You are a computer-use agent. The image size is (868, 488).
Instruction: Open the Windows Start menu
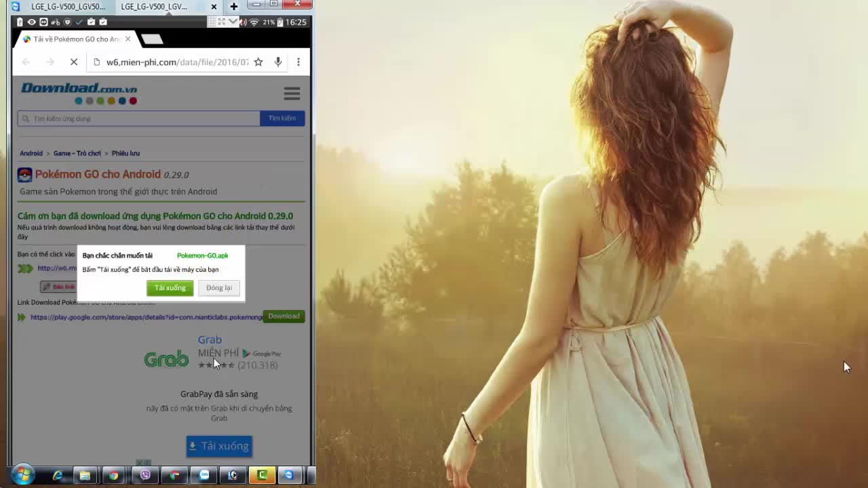coord(22,475)
